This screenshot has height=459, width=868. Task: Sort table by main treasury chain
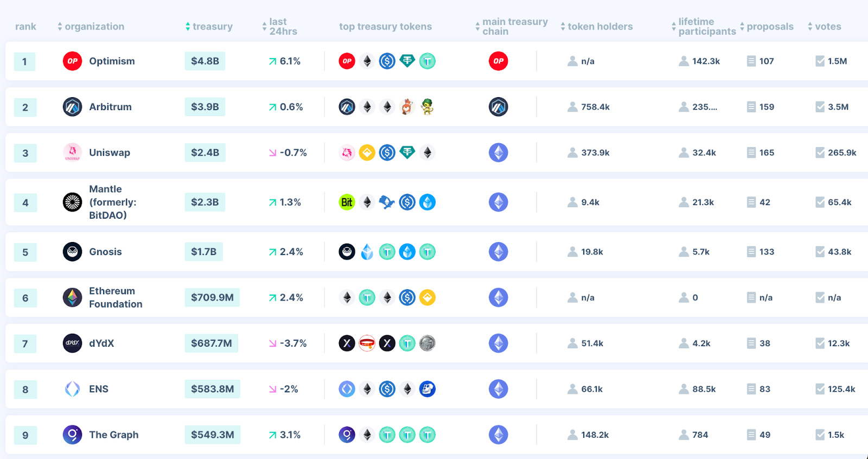pos(512,27)
